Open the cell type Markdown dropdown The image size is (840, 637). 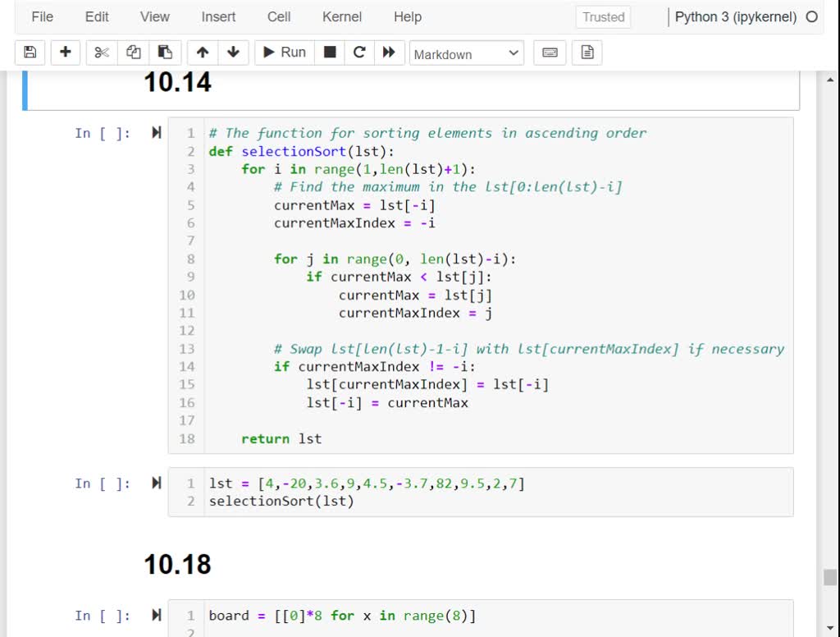pos(466,53)
